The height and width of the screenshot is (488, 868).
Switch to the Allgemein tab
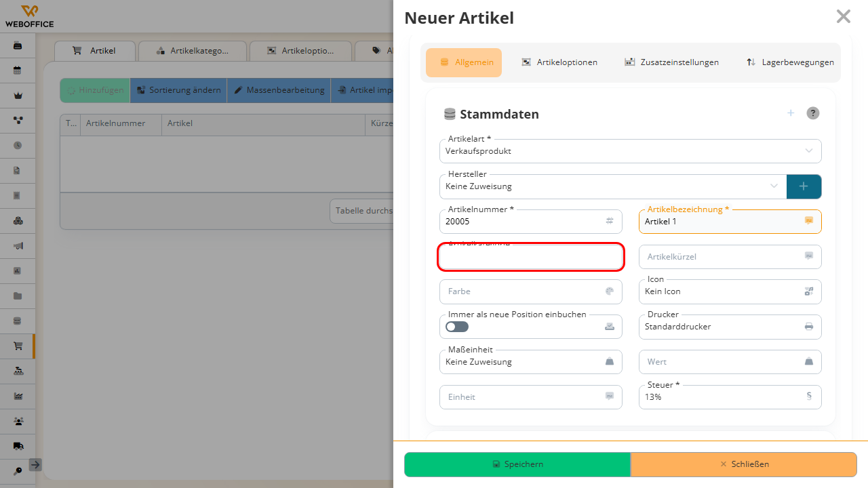point(464,62)
